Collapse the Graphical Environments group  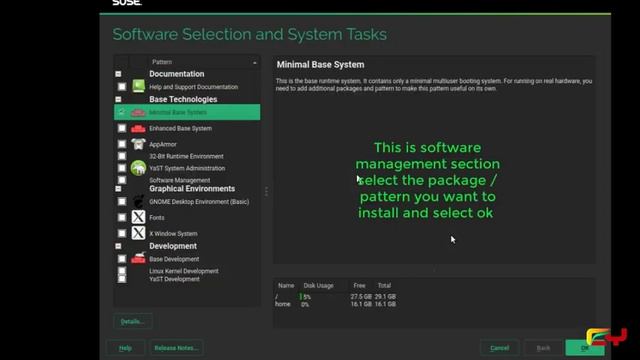[x=118, y=189]
